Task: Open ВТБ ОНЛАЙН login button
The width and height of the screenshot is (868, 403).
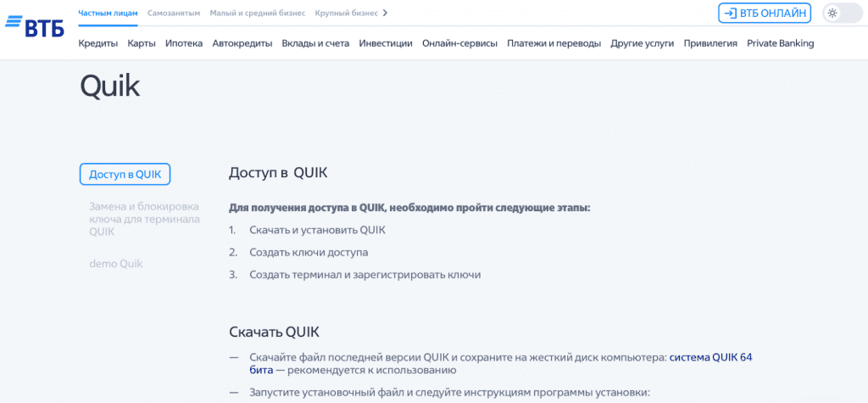Action: pyautogui.click(x=765, y=14)
